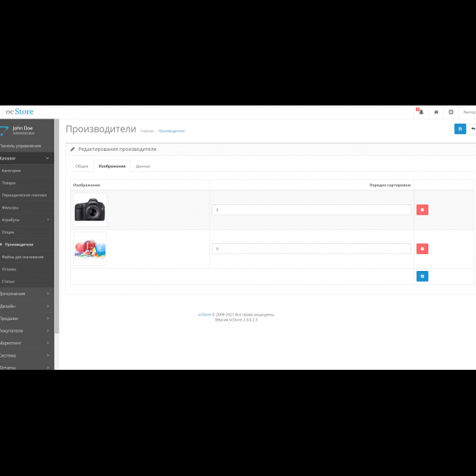Click the balloons image thumbnail

click(x=90, y=249)
